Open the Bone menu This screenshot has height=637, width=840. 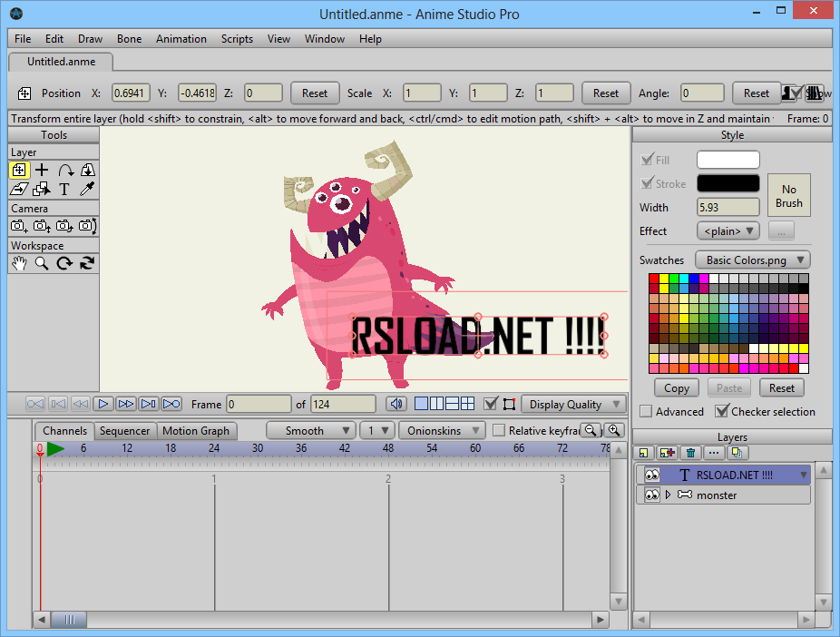click(x=129, y=39)
